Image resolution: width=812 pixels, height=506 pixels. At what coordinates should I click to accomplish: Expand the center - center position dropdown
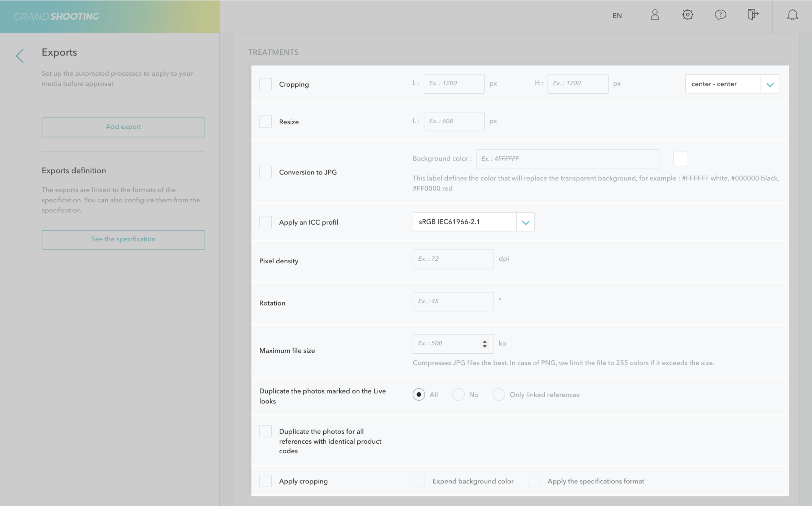tap(770, 84)
